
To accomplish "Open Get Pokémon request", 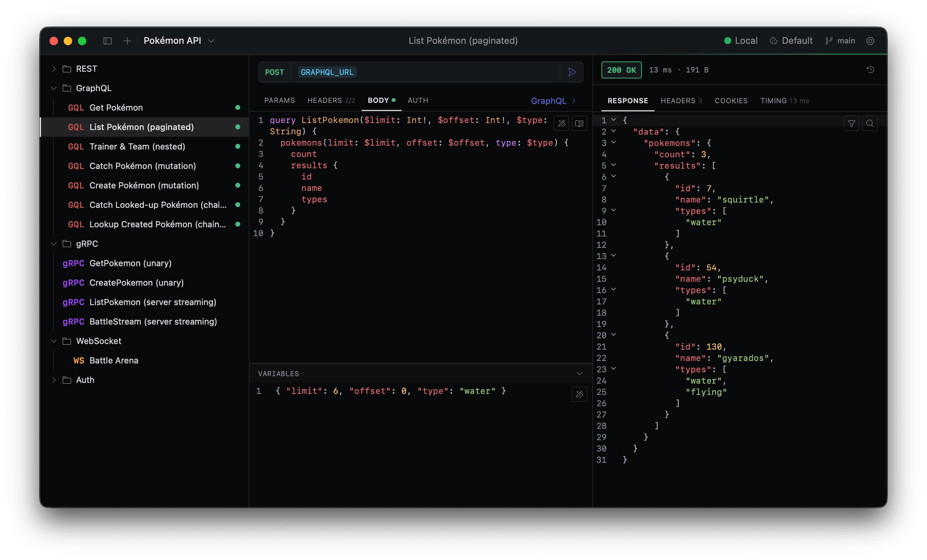I will (144, 108).
